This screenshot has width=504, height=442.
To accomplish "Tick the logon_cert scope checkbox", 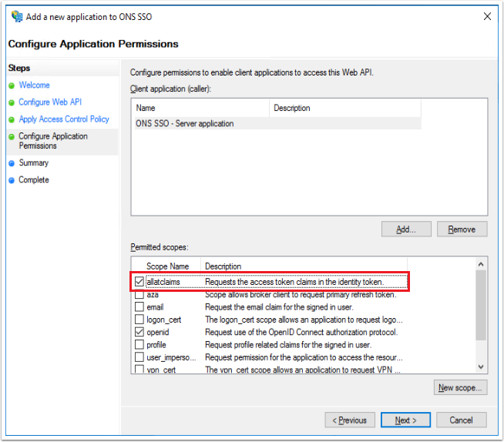I will pyautogui.click(x=139, y=320).
